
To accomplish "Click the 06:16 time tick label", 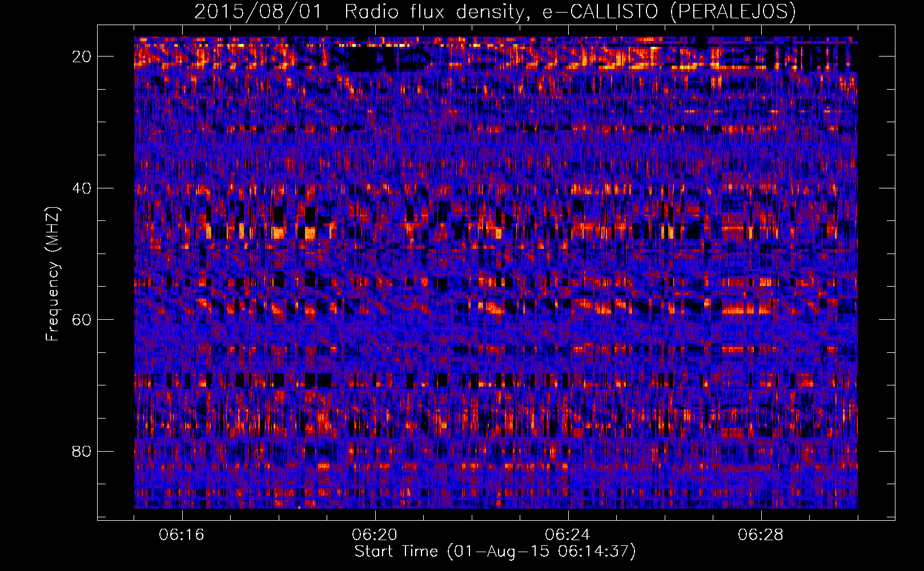I will [x=182, y=535].
